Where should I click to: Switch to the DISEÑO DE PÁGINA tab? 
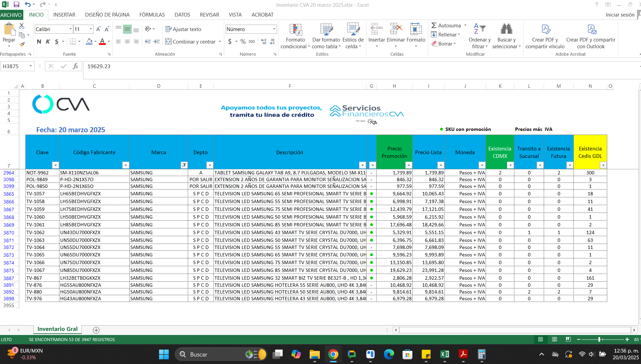107,15
